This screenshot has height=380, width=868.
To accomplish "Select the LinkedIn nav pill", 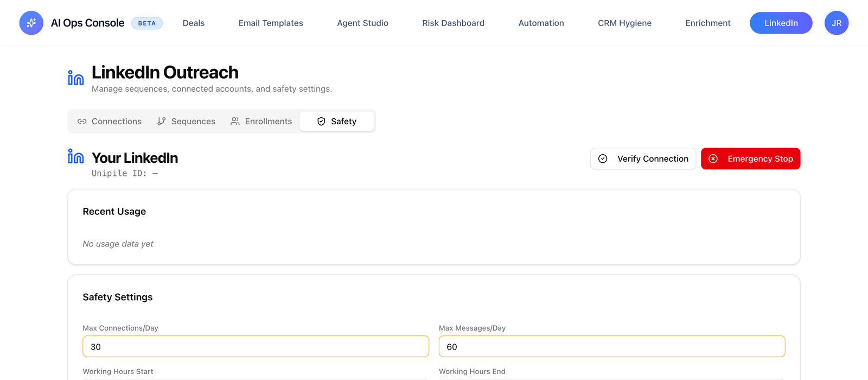I will tap(781, 23).
